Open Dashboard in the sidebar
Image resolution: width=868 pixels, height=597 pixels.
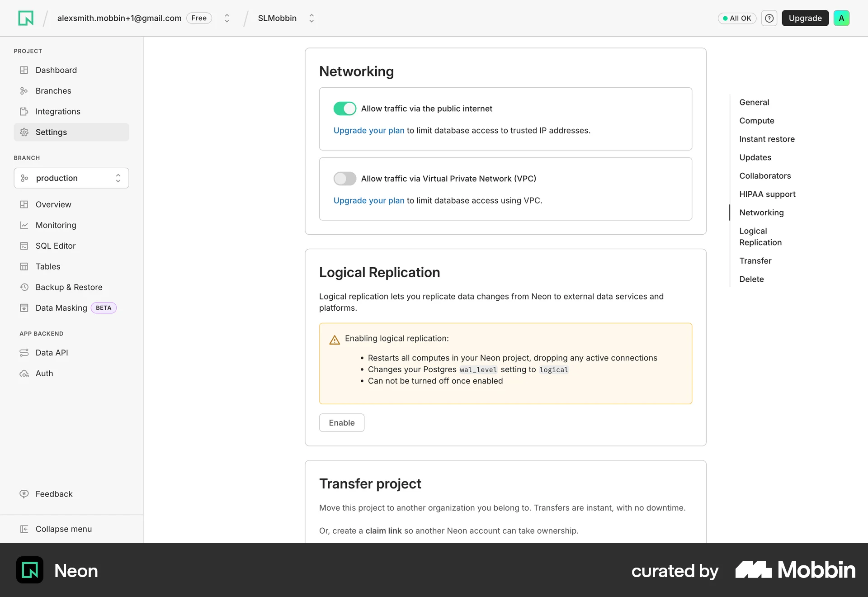click(71, 70)
